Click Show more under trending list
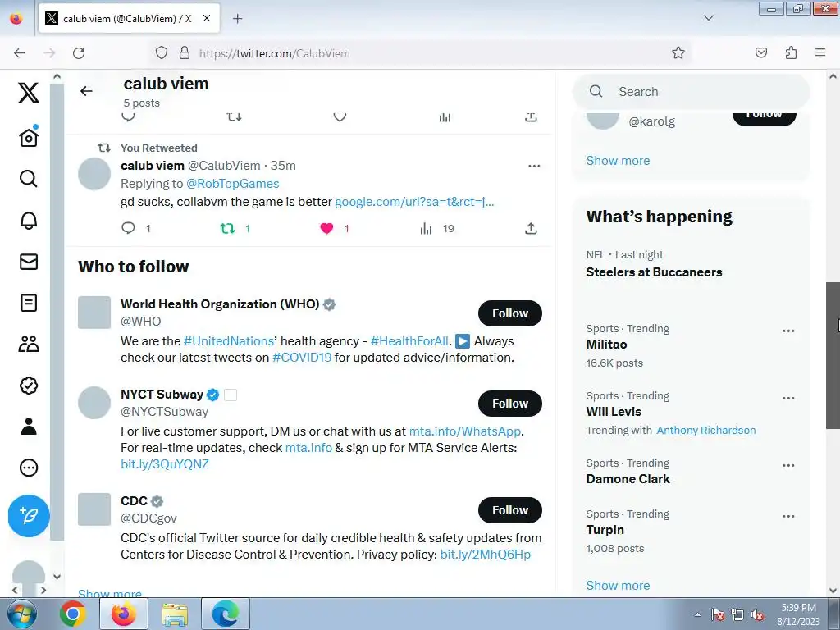This screenshot has height=630, width=840. (618, 586)
